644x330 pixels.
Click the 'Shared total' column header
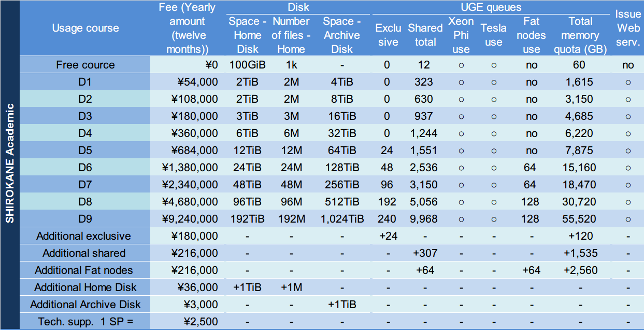coord(425,35)
